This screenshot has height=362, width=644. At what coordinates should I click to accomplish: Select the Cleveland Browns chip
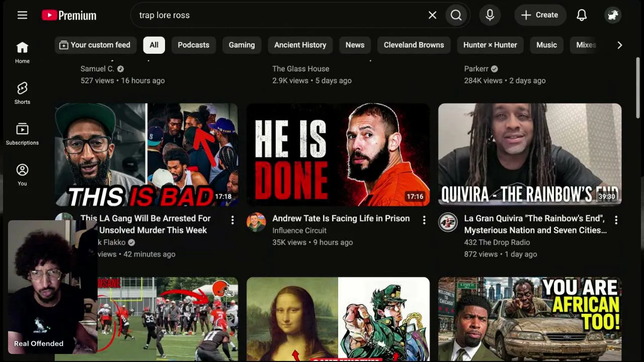[x=414, y=45]
